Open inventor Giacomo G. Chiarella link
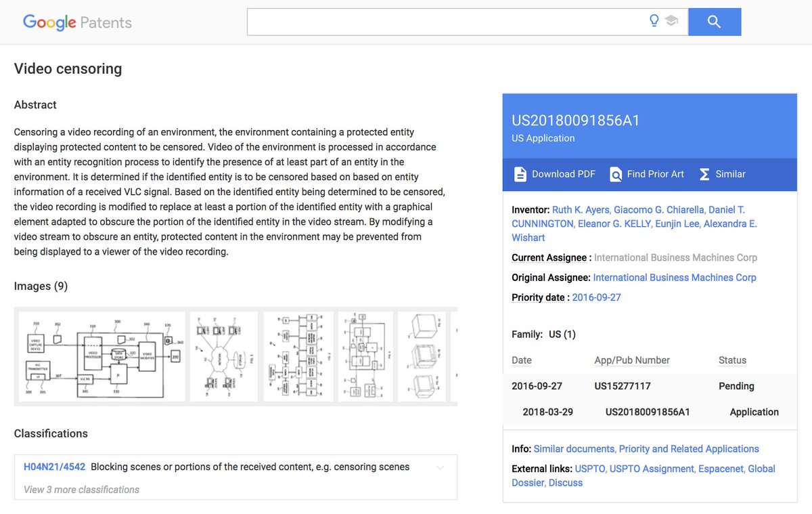Screen dimensions: 812x514 [660, 210]
